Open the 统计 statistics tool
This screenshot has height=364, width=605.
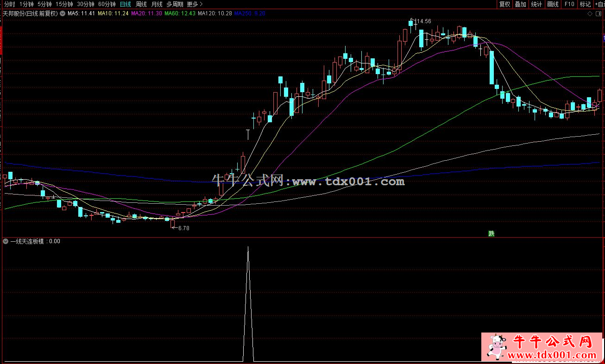tap(536, 4)
